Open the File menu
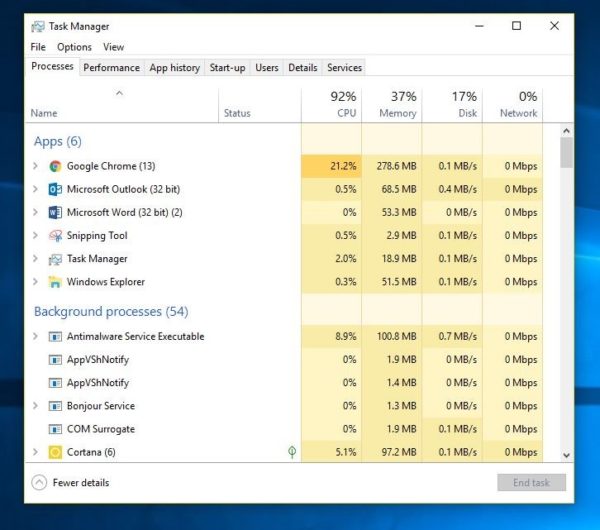Viewport: 600px width, 530px height. pyautogui.click(x=38, y=47)
